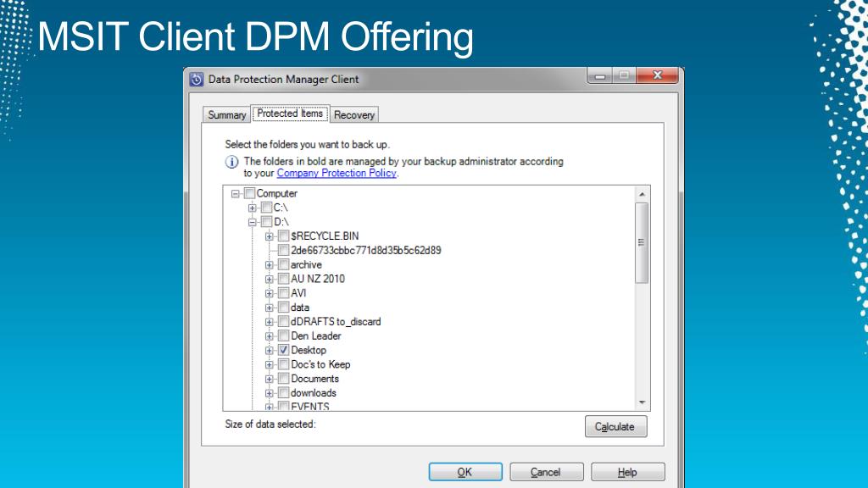
Task: Check the D:\ drive checkbox
Action: point(267,222)
